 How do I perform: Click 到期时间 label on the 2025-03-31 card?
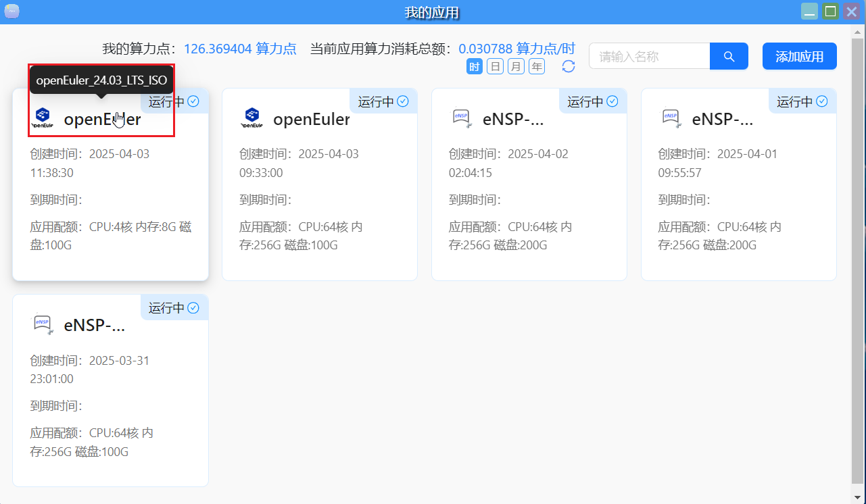coord(56,406)
